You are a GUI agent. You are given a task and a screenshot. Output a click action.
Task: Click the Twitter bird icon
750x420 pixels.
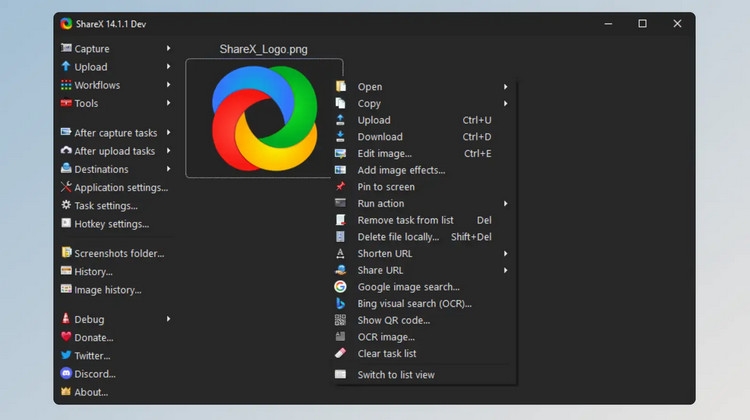[66, 355]
